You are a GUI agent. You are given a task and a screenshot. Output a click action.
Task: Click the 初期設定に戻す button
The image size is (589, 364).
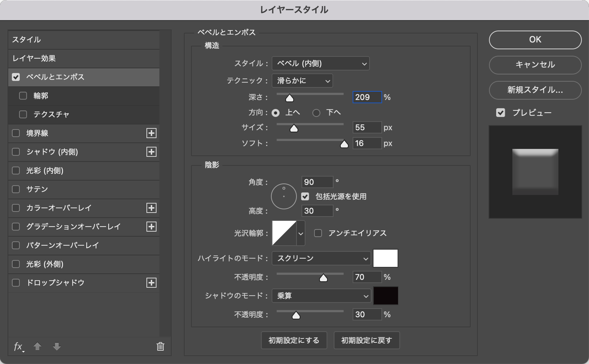click(x=366, y=340)
